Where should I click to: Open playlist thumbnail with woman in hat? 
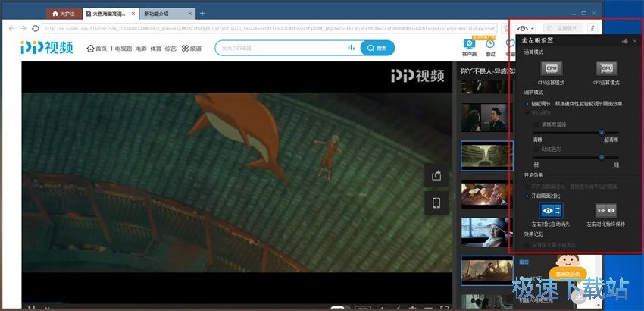pos(486,232)
